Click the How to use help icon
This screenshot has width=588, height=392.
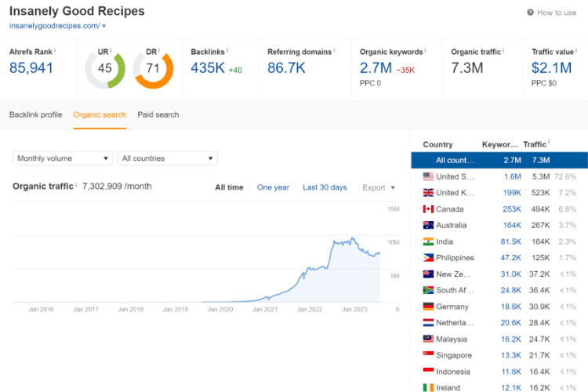(x=530, y=13)
